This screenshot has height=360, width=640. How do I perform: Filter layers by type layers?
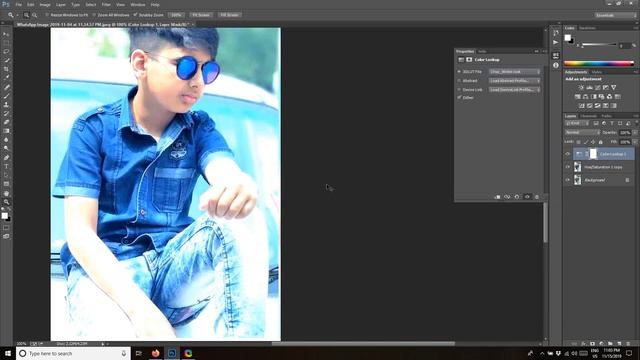pos(612,123)
